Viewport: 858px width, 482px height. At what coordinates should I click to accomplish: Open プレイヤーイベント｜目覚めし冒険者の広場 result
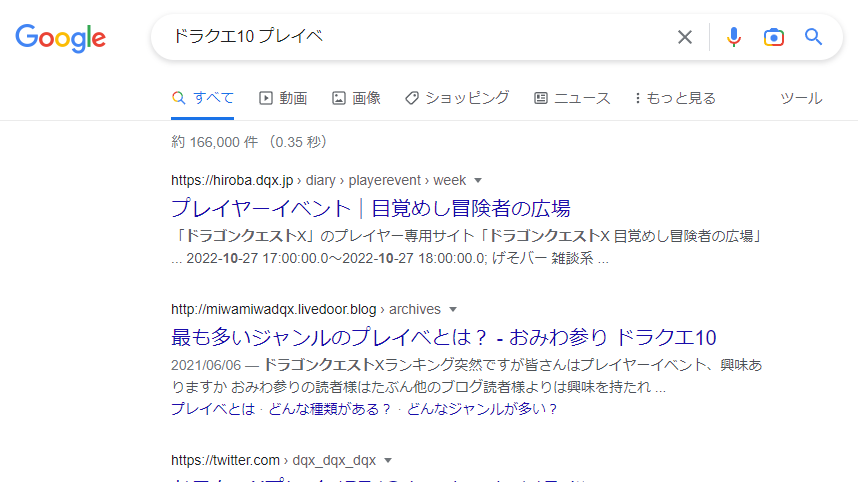(370, 208)
